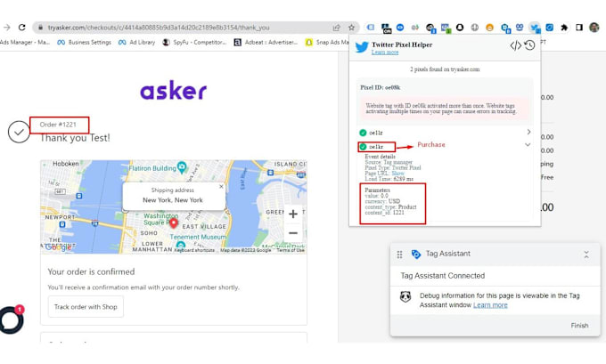Click the red location pin on the map
This screenshot has height=364, width=606.
(x=174, y=223)
